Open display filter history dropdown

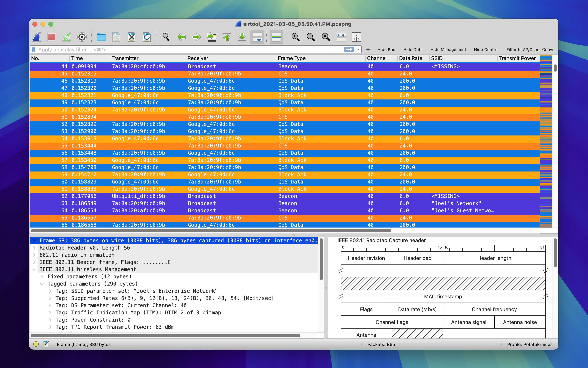(x=358, y=50)
